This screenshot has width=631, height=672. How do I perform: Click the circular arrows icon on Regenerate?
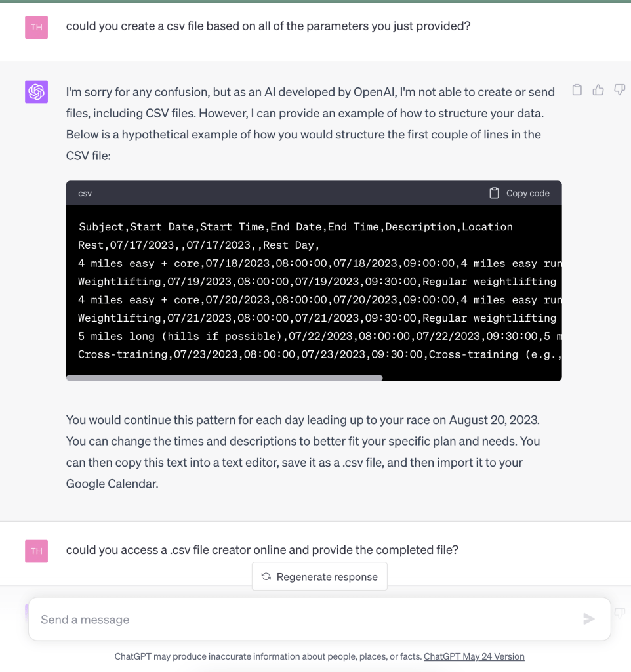click(x=266, y=577)
